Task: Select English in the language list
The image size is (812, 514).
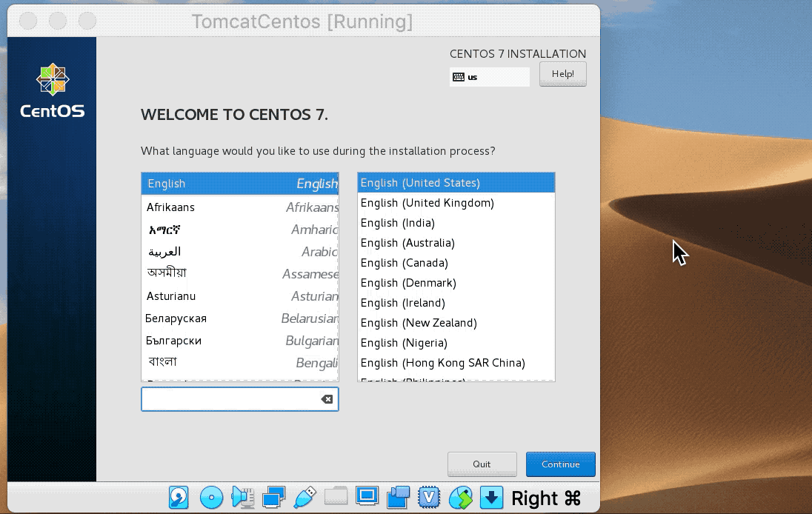Action: coord(240,184)
